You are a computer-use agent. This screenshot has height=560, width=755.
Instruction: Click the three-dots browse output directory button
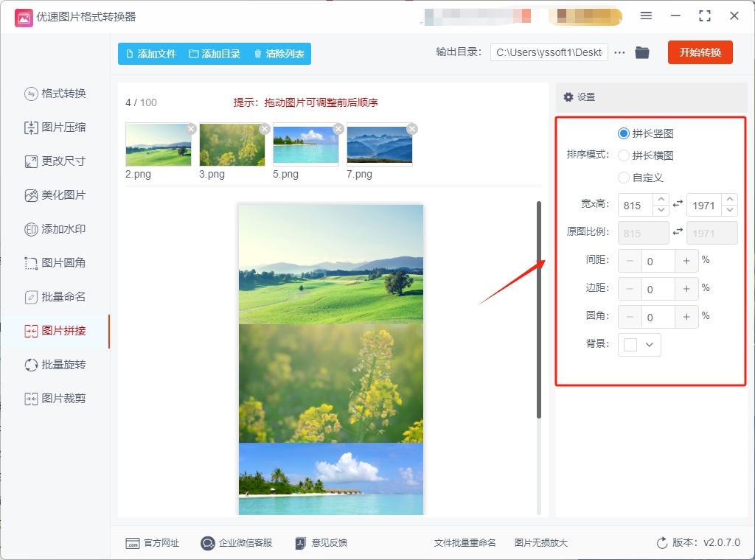click(x=619, y=52)
